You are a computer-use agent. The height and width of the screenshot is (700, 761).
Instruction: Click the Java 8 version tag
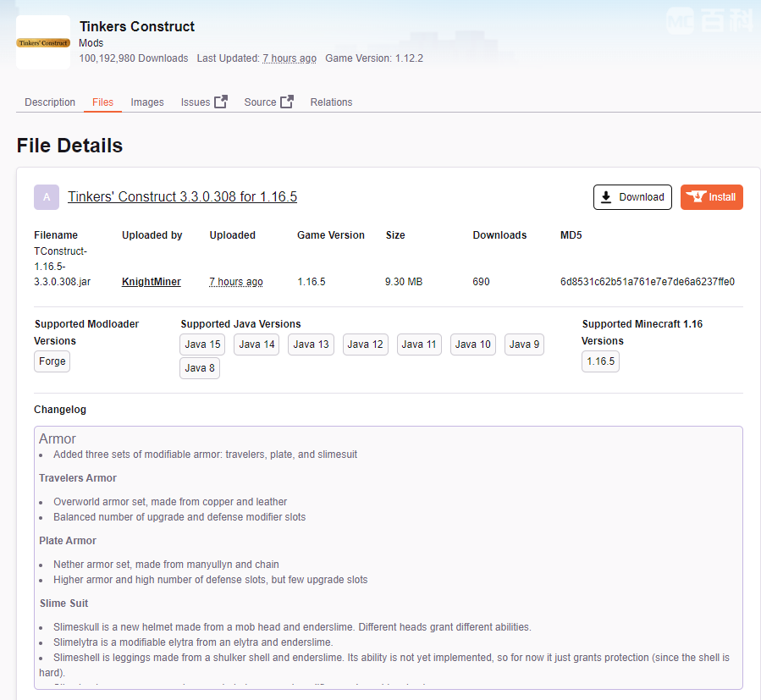pos(200,368)
